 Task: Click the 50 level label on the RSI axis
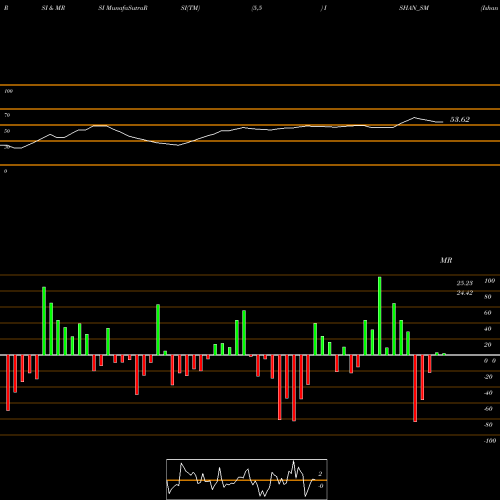pyautogui.click(x=7, y=131)
